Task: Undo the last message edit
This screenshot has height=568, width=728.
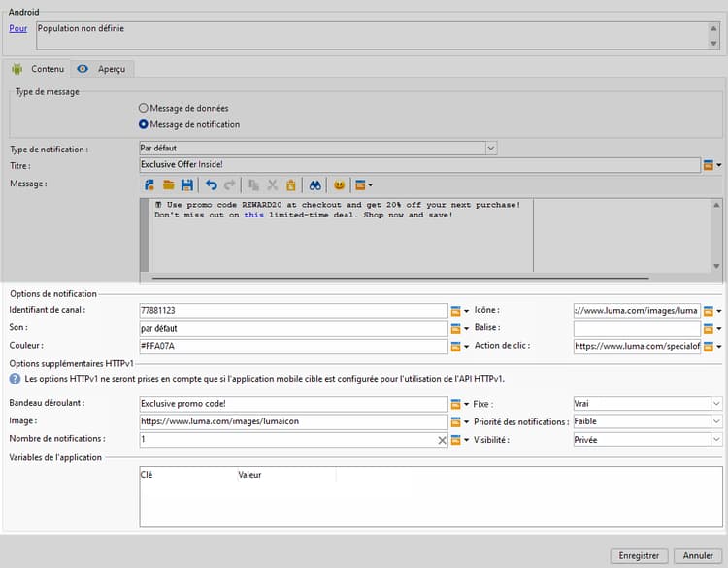Action: point(212,185)
